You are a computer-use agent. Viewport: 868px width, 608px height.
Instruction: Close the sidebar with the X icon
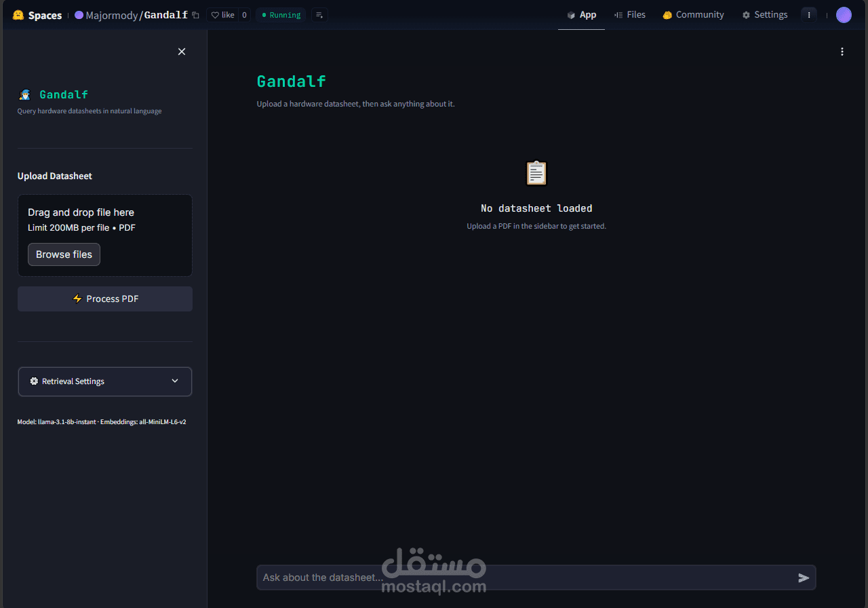182,52
